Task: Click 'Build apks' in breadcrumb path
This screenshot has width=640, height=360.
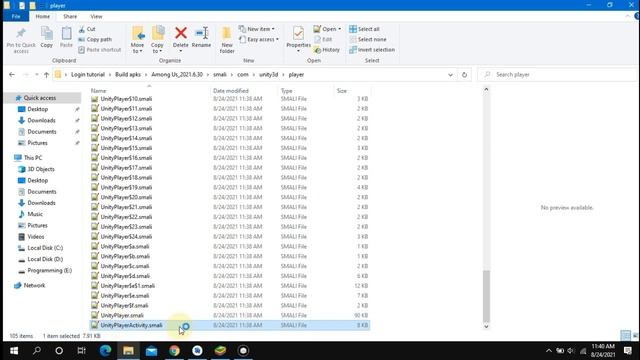Action: pyautogui.click(x=128, y=75)
